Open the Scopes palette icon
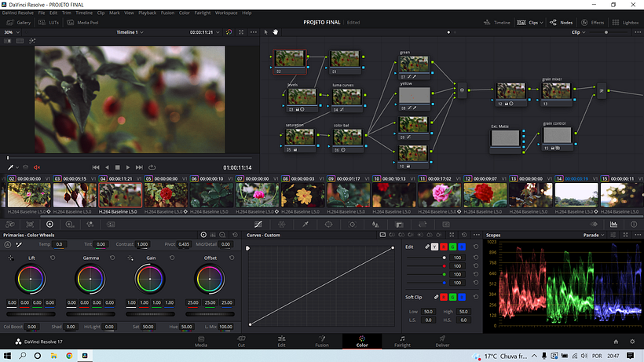The image size is (644, 362). pyautogui.click(x=613, y=225)
